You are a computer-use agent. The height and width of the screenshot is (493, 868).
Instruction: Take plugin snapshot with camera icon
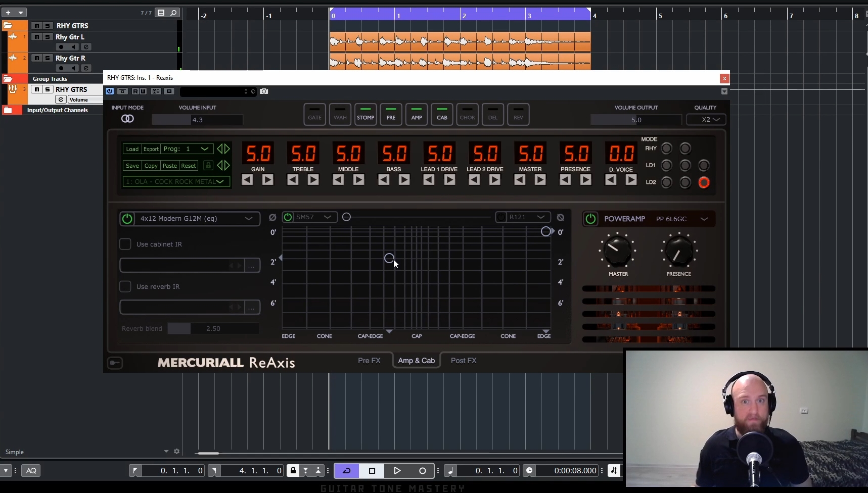click(264, 91)
